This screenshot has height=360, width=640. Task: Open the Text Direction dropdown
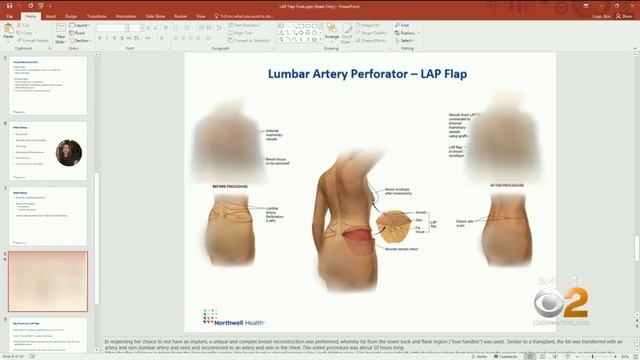pos(244,25)
